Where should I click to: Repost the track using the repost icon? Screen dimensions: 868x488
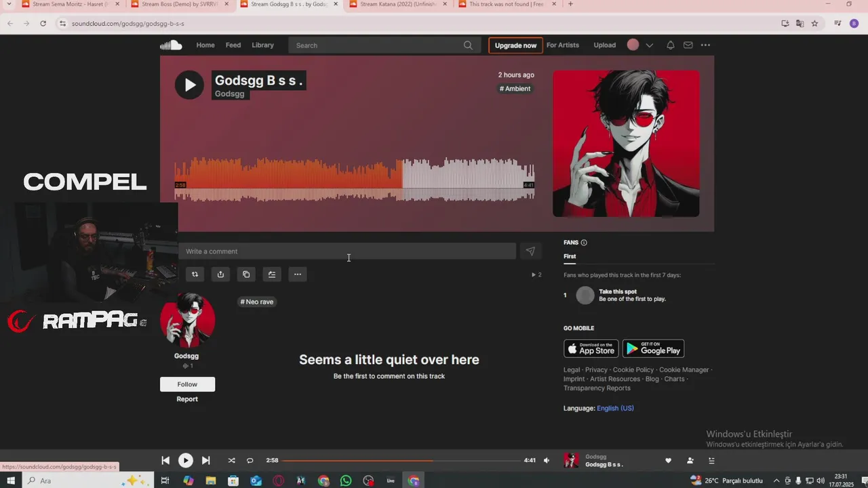(x=195, y=274)
